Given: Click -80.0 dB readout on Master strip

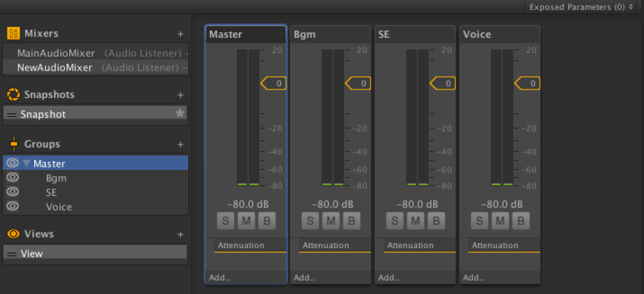Looking at the screenshot, I should tap(248, 204).
